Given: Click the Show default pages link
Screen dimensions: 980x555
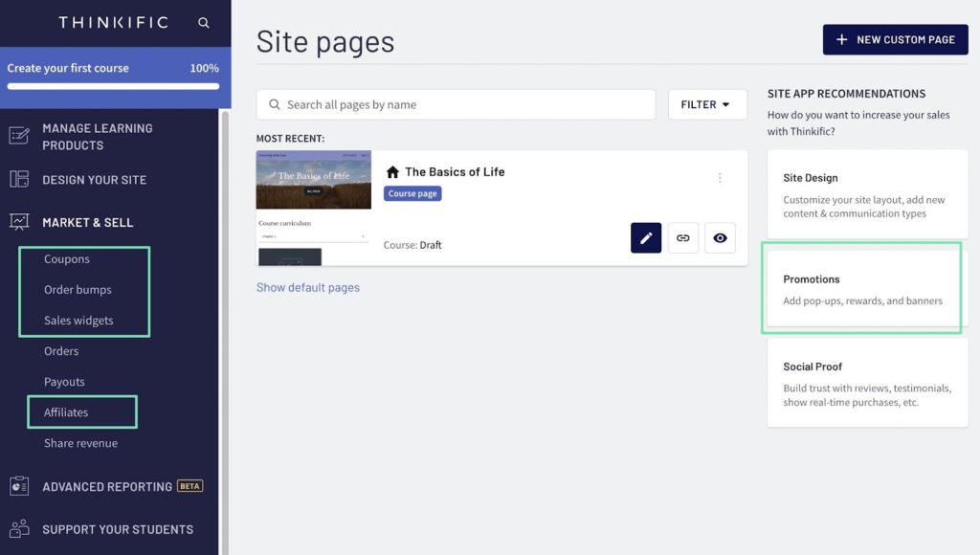Looking at the screenshot, I should (x=308, y=287).
